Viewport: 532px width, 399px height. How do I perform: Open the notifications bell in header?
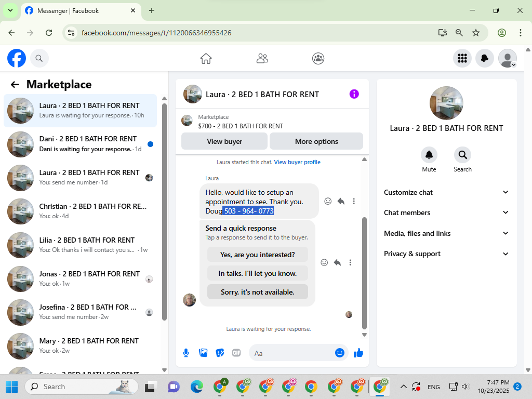coord(485,58)
